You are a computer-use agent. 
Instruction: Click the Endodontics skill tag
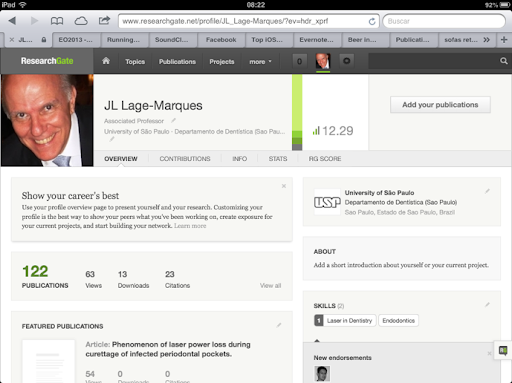(398, 321)
